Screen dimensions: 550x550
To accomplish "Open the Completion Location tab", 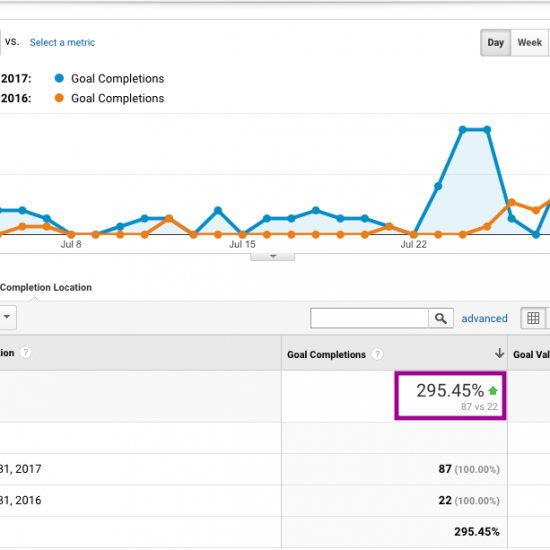I will pyautogui.click(x=46, y=287).
